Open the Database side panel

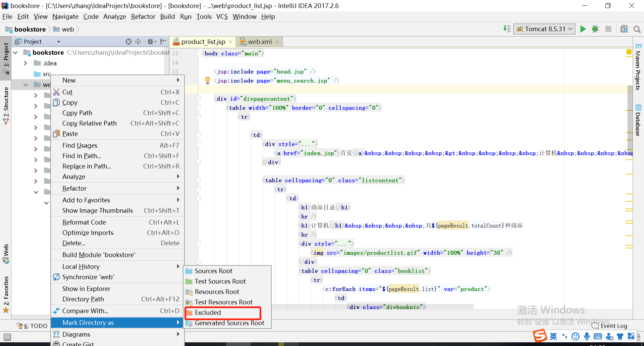[x=638, y=120]
